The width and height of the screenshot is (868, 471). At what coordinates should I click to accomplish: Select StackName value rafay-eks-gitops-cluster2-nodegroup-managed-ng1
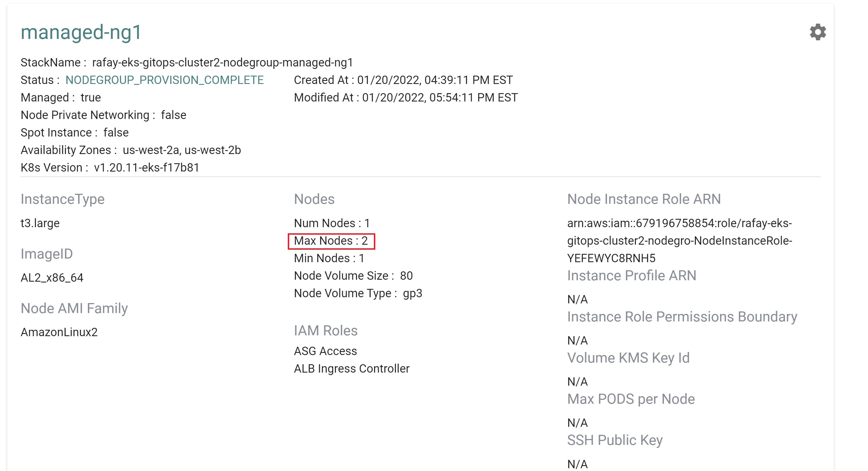coord(222,62)
